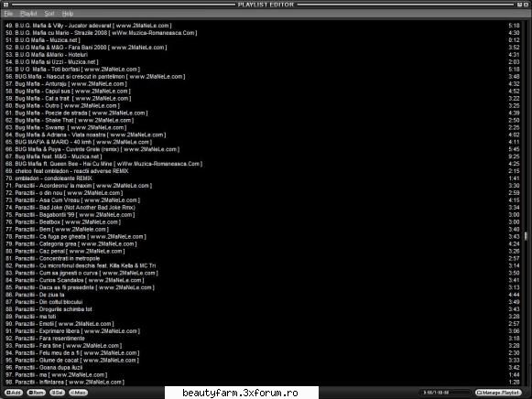532x399 pixels.
Task: Select track 74 Bad Joke
Action: (262, 208)
